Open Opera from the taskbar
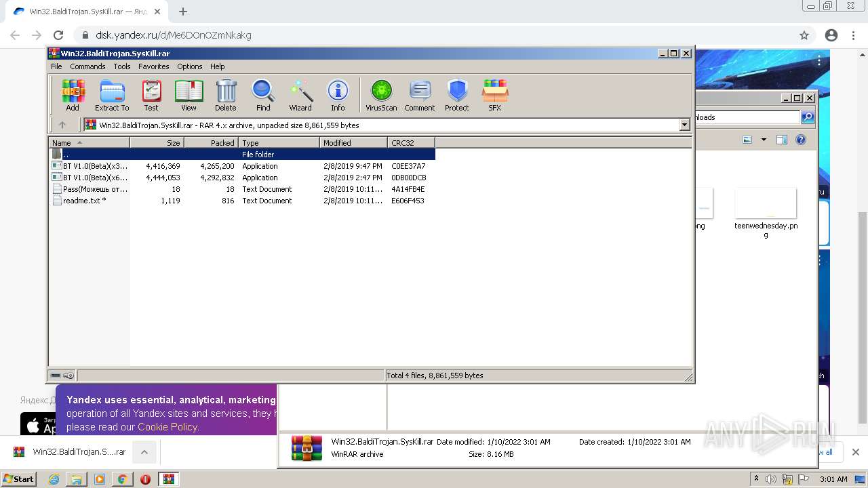This screenshot has width=868, height=488. tap(145, 479)
